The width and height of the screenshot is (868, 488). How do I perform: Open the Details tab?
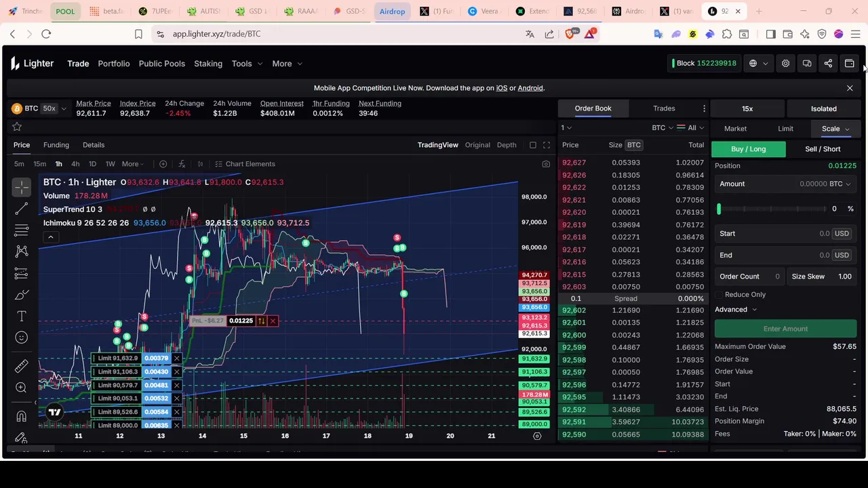pyautogui.click(x=94, y=145)
